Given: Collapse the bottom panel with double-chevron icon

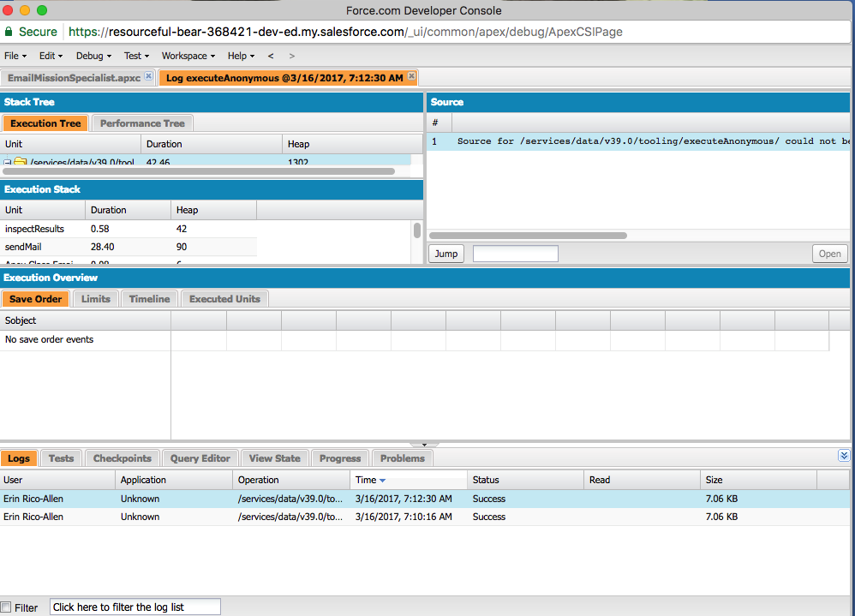Looking at the screenshot, I should tap(844, 456).
